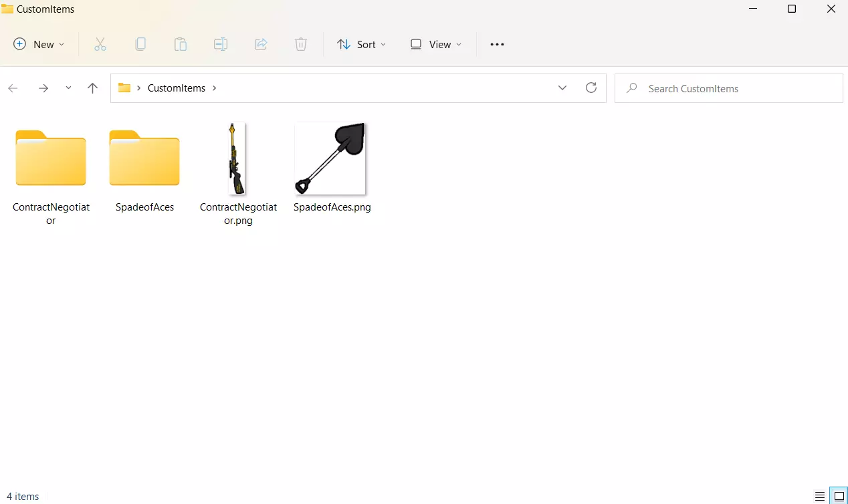This screenshot has width=848, height=504.
Task: Click the Delete trash can icon
Action: 301,44
